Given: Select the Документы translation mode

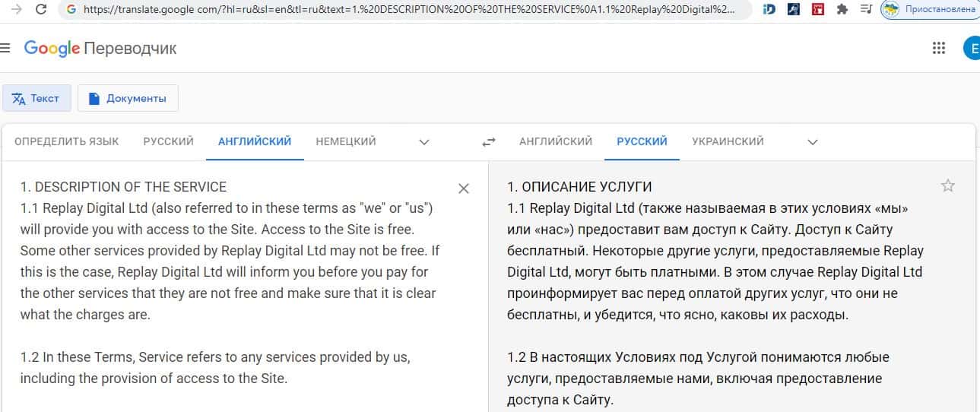Looking at the screenshot, I should (x=128, y=98).
